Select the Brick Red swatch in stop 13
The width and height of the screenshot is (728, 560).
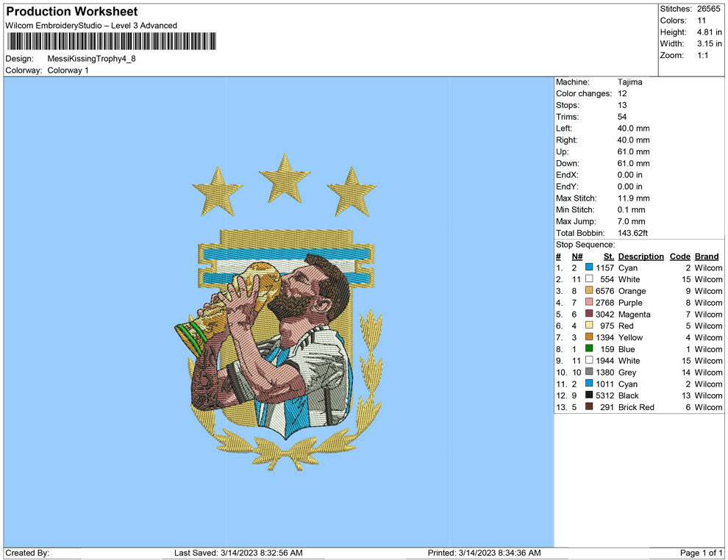(x=589, y=407)
